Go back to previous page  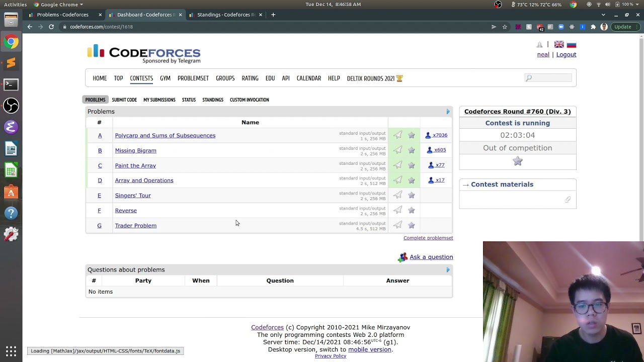click(x=30, y=27)
